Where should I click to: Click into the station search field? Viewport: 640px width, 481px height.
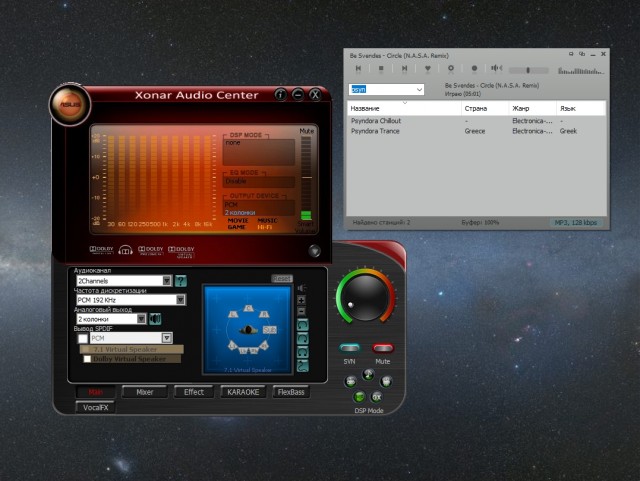[x=382, y=89]
